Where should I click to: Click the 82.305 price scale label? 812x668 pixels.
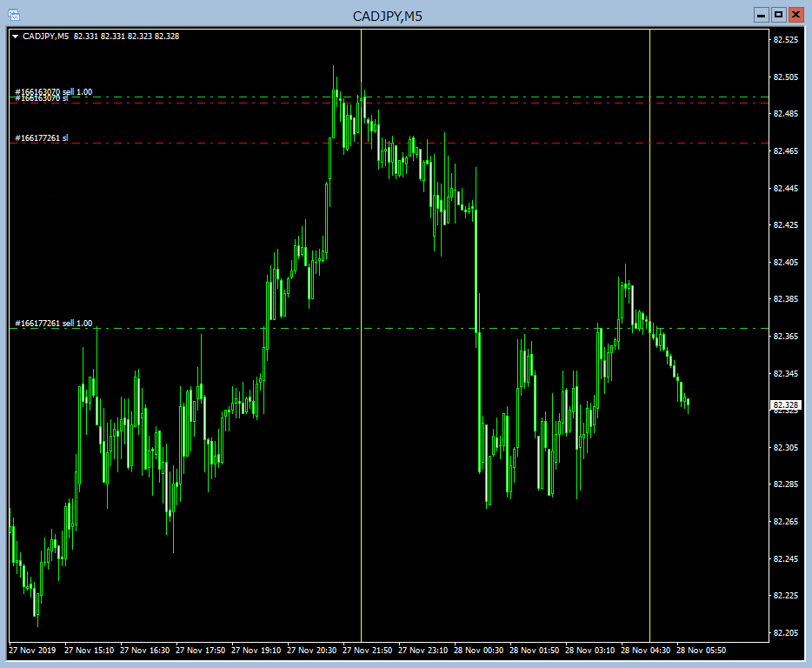coord(786,448)
